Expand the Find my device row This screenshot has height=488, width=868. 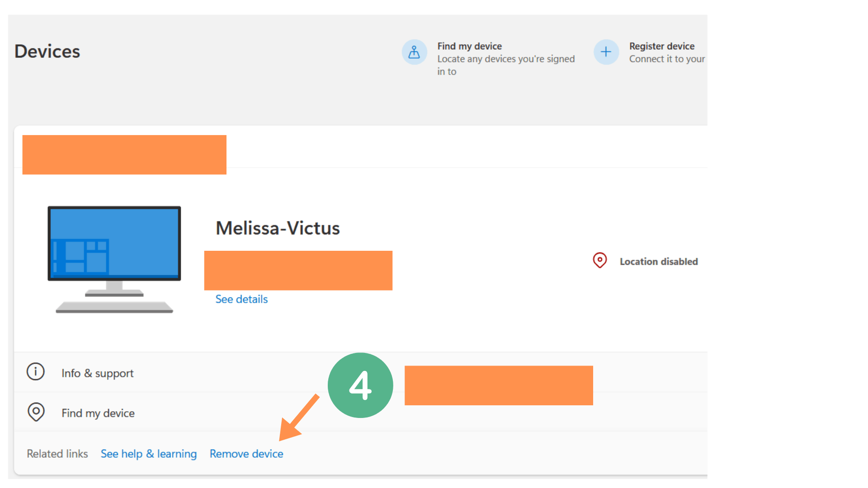click(98, 413)
